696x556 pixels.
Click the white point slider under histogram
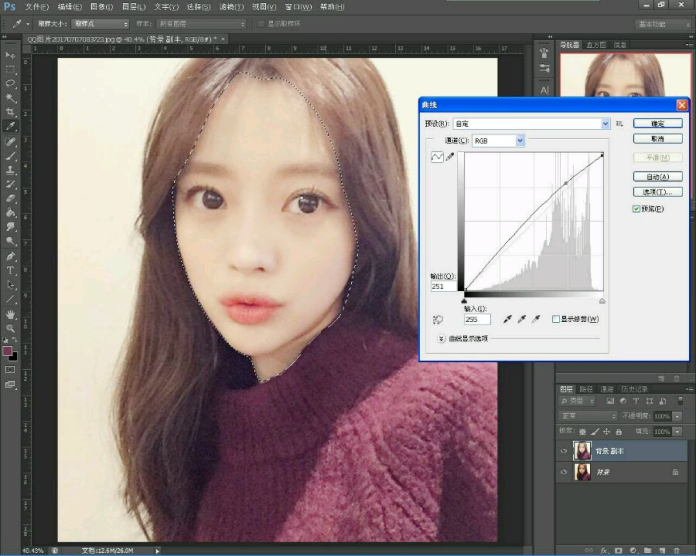pos(602,301)
